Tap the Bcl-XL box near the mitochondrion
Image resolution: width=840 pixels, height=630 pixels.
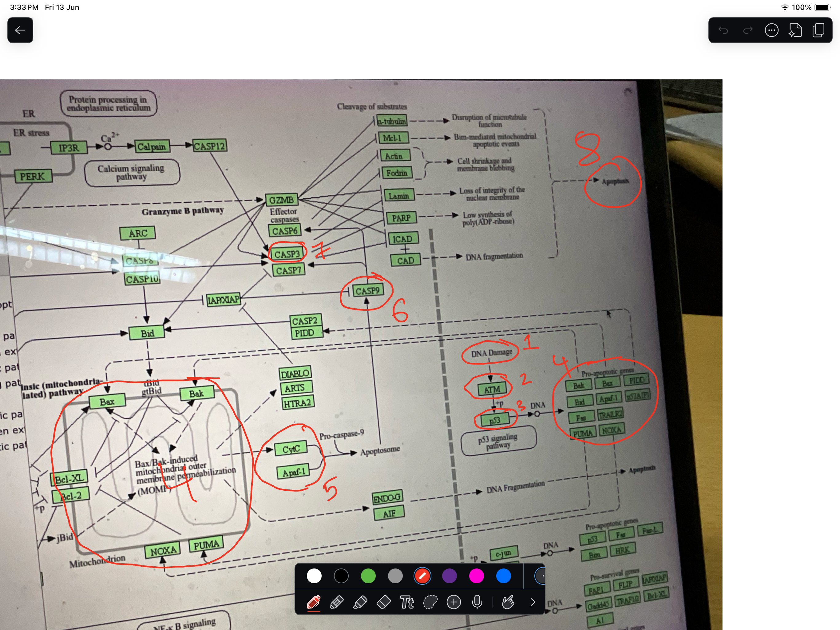(69, 478)
